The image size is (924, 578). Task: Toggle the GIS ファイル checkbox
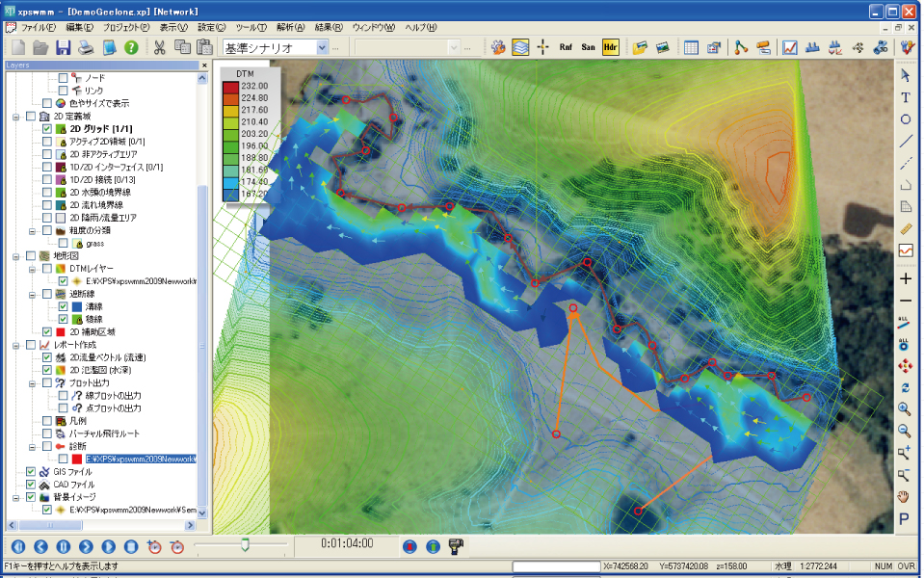point(31,472)
